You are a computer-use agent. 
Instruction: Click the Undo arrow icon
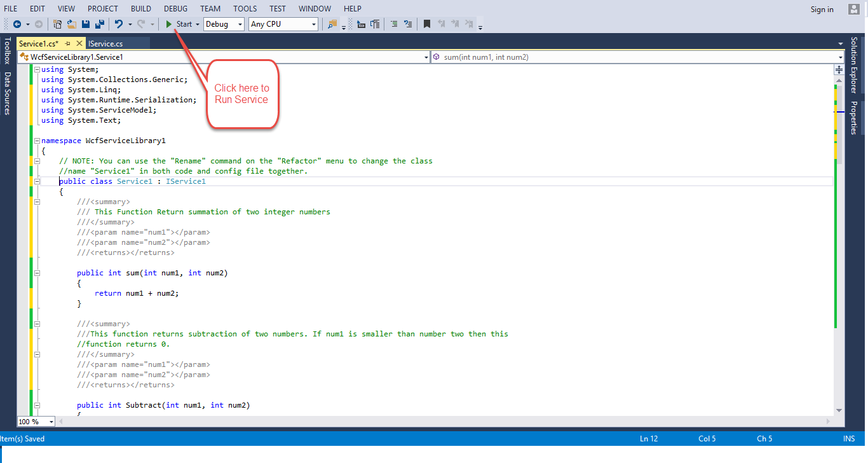[x=118, y=24]
